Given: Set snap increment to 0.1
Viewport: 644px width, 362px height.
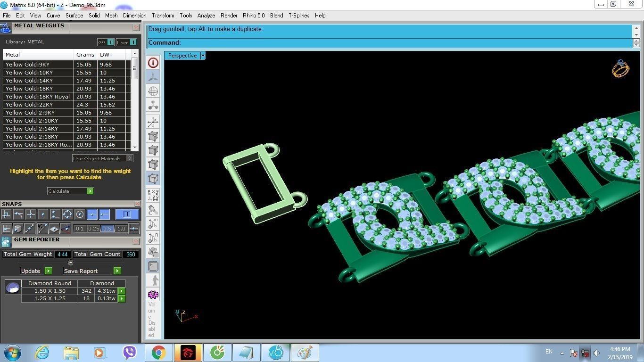Looking at the screenshot, I should point(80,229).
